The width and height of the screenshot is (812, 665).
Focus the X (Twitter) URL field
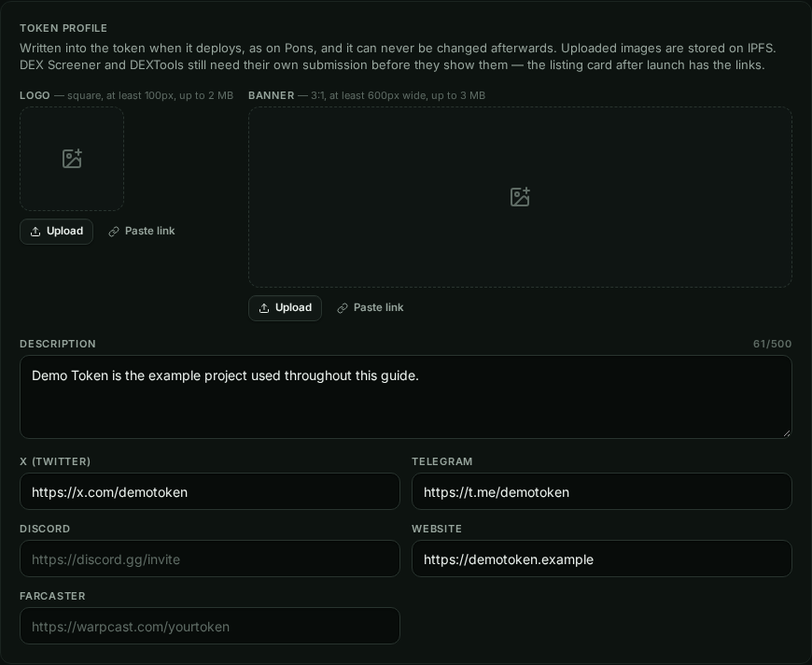click(x=210, y=491)
